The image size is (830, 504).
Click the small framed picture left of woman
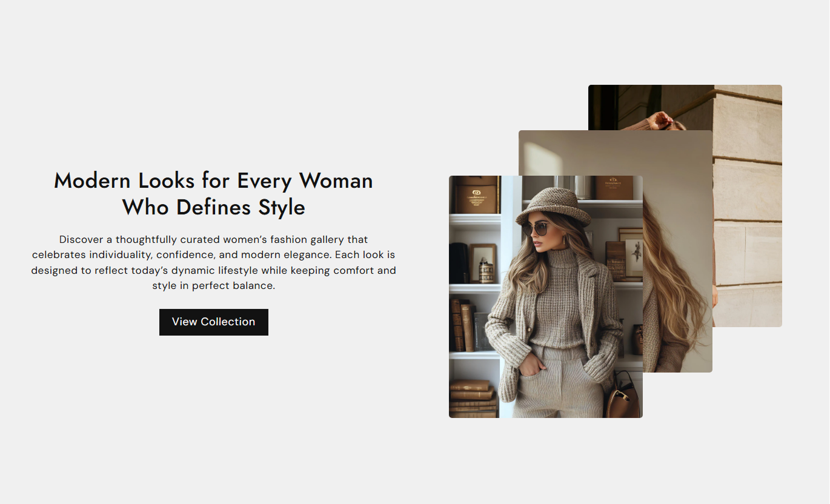coord(483,263)
